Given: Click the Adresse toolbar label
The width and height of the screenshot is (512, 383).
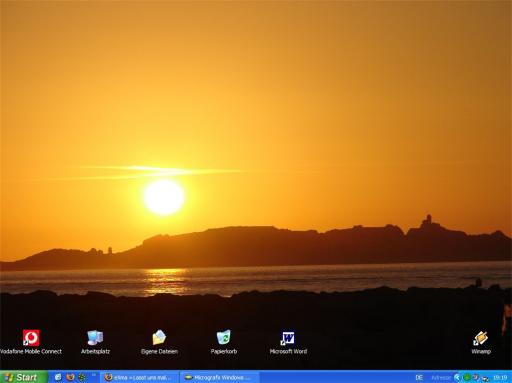Looking at the screenshot, I should [441, 377].
